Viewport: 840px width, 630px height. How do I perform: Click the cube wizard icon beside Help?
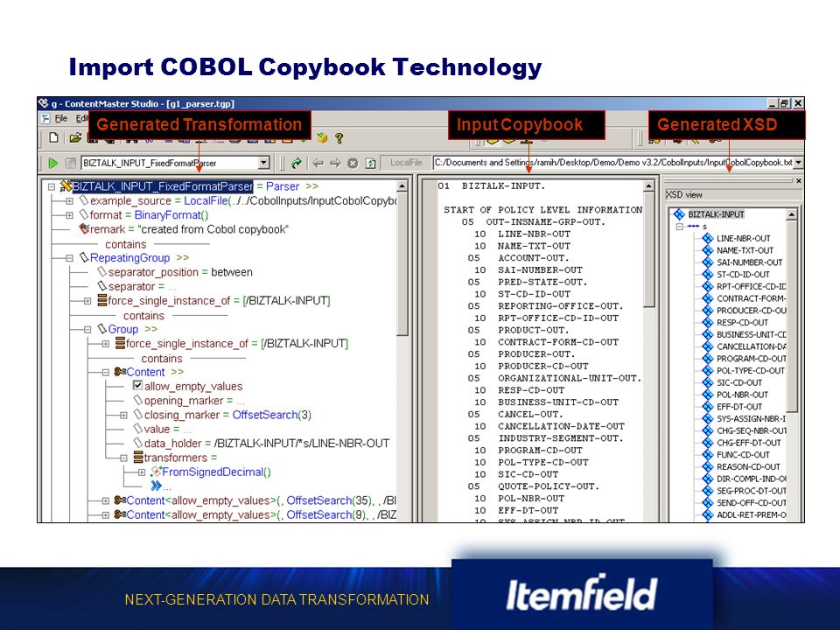(322, 137)
